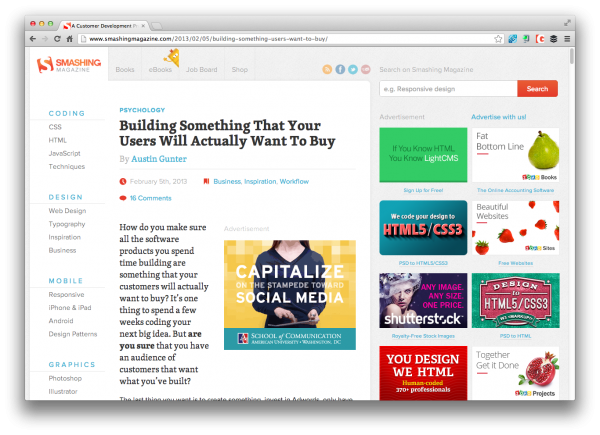Open the GRAPHICS sidebar heading

tap(72, 365)
